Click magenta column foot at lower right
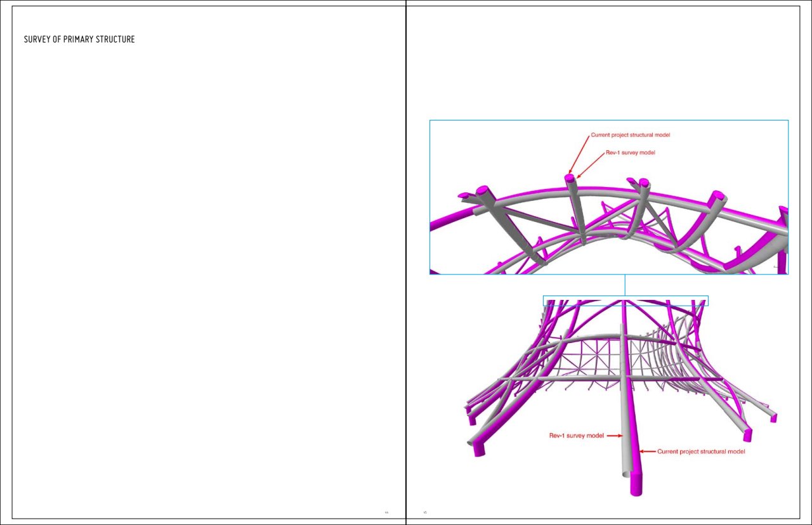The width and height of the screenshot is (812, 525). pos(747,435)
